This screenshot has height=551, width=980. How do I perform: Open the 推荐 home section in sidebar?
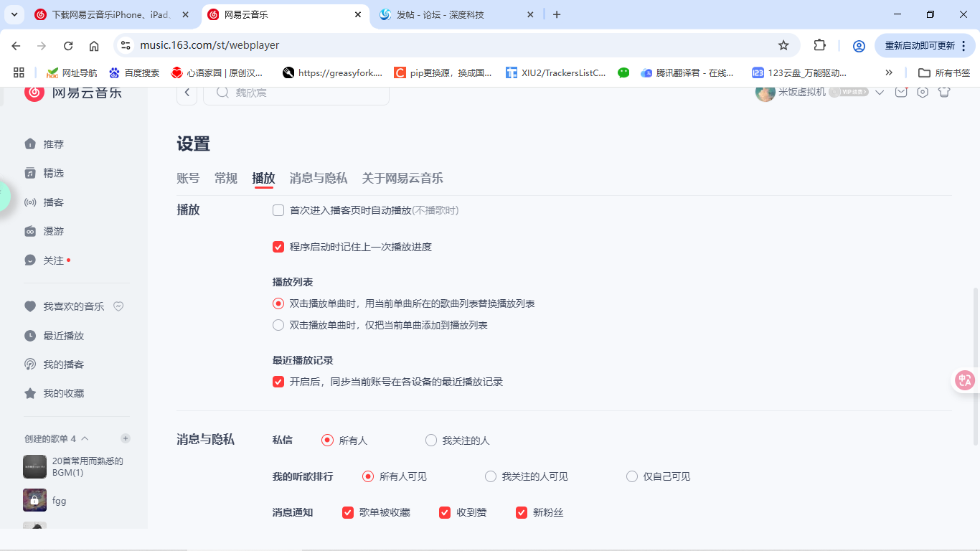(x=44, y=144)
